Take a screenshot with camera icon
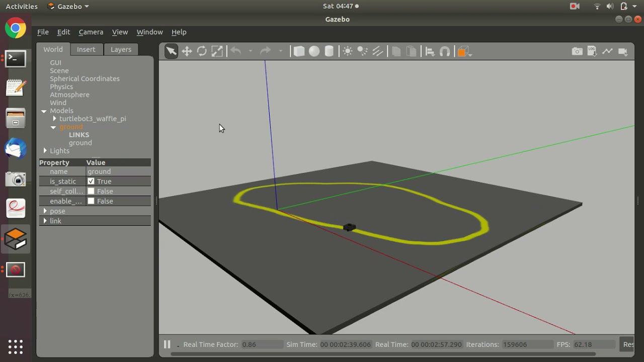 tap(577, 51)
